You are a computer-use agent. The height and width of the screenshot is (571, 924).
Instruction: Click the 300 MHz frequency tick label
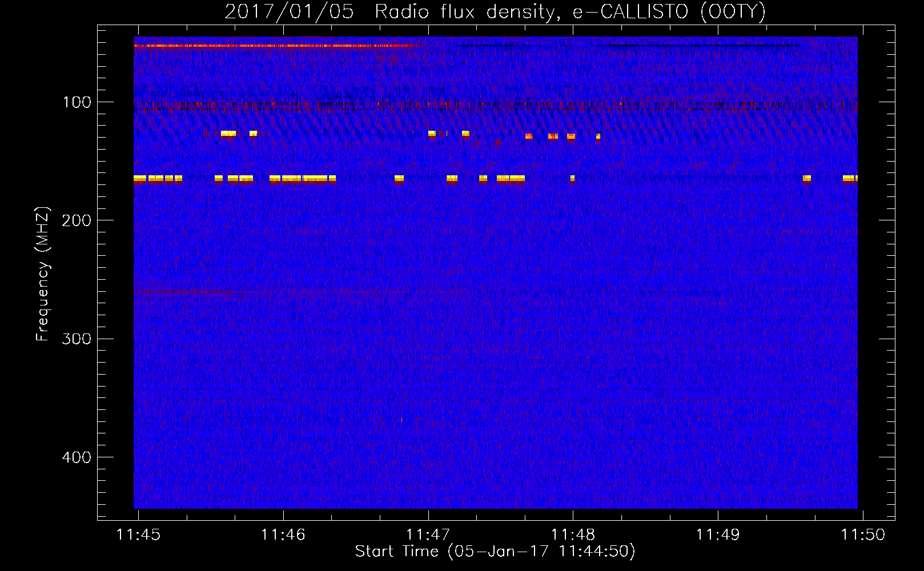[x=77, y=339]
